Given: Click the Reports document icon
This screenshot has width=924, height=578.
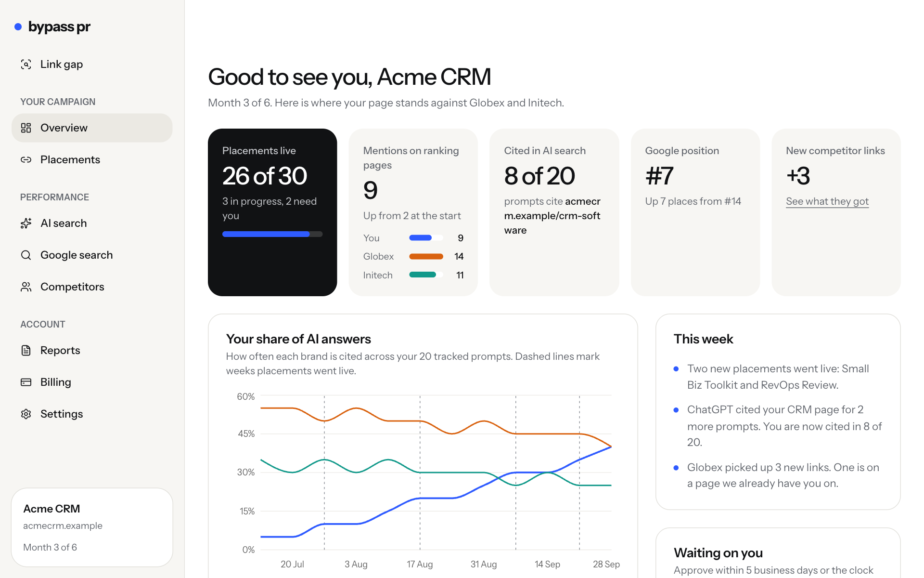Looking at the screenshot, I should click(26, 350).
